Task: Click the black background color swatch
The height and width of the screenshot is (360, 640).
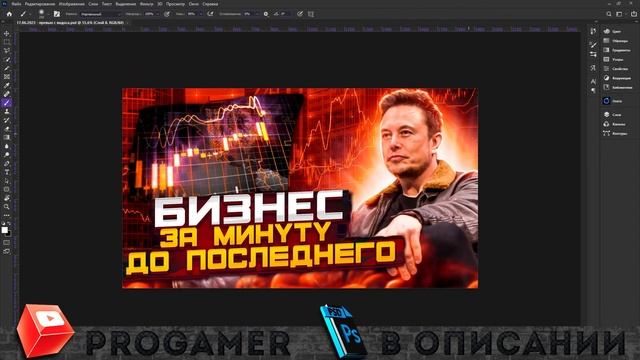Action: coord(9,234)
